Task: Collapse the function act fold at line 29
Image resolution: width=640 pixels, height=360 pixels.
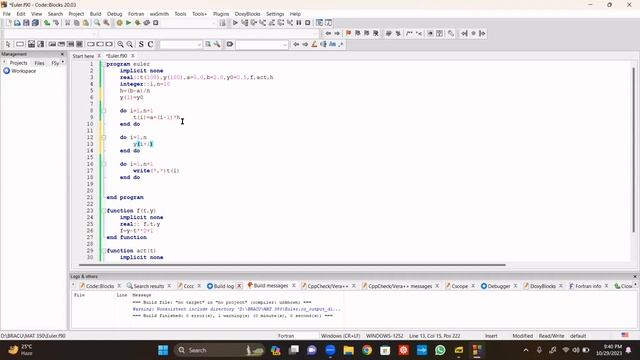Action: tap(104, 251)
